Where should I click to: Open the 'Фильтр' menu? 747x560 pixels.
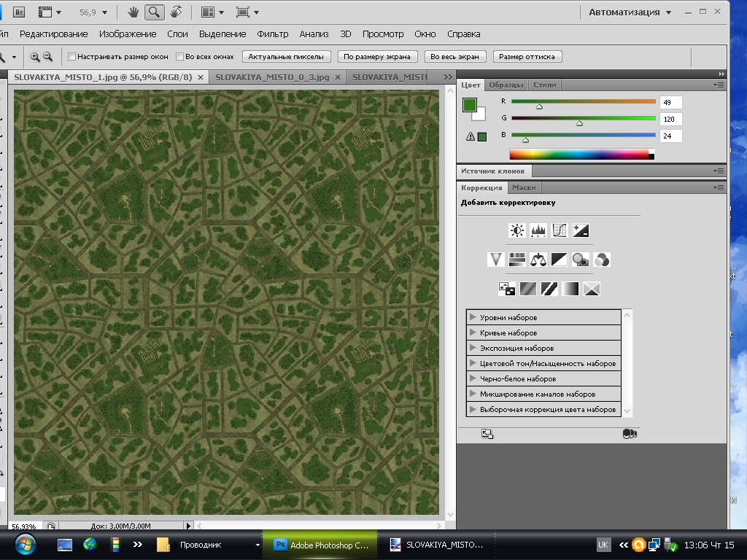273,34
